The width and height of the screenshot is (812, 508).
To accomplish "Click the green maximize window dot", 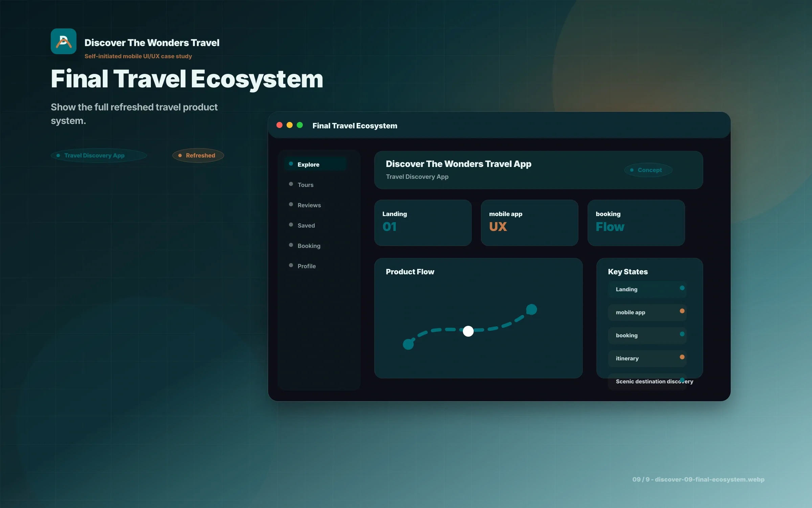I will [x=300, y=125].
